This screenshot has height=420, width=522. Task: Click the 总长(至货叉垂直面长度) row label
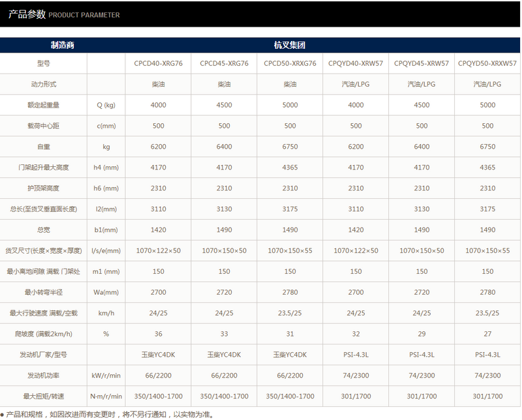[x=44, y=209]
